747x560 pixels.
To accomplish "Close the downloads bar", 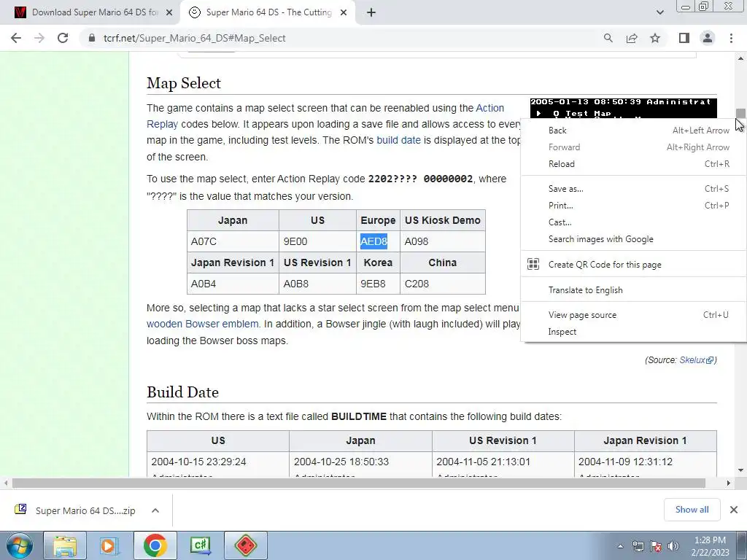I will [734, 510].
